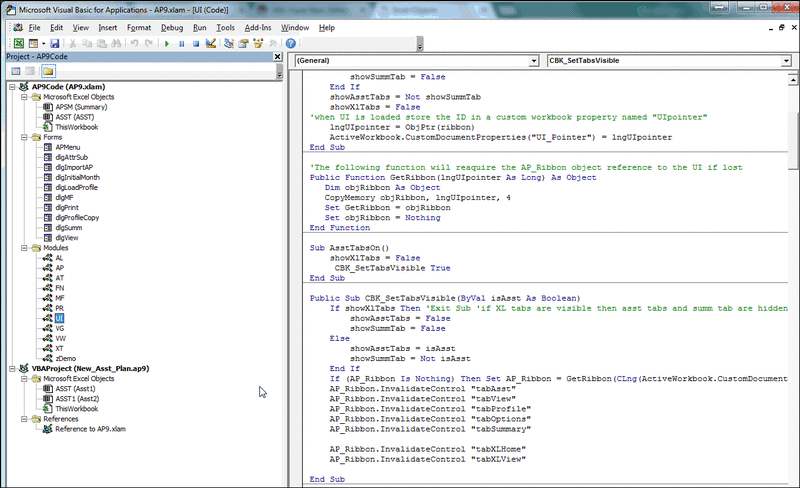The width and height of the screenshot is (800, 488).
Task: Toggle Design Mode icon
Action: 210,43
